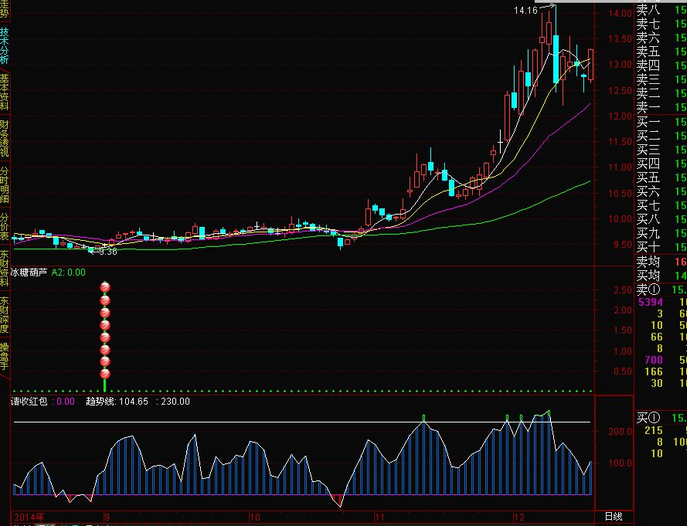Select the 请收红包 indicator label
687x529 pixels.
(29, 401)
